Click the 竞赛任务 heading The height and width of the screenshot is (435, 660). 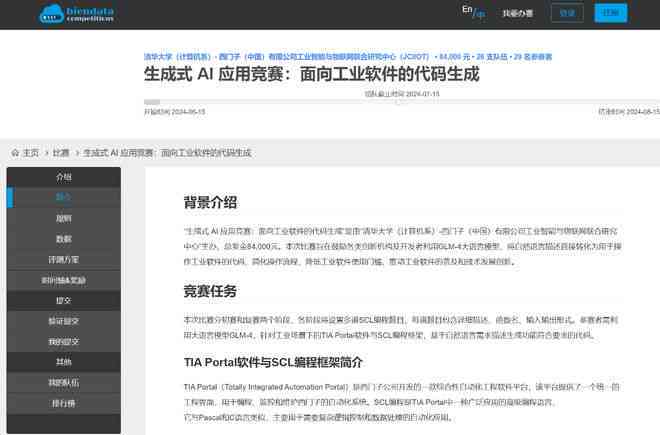tap(210, 291)
